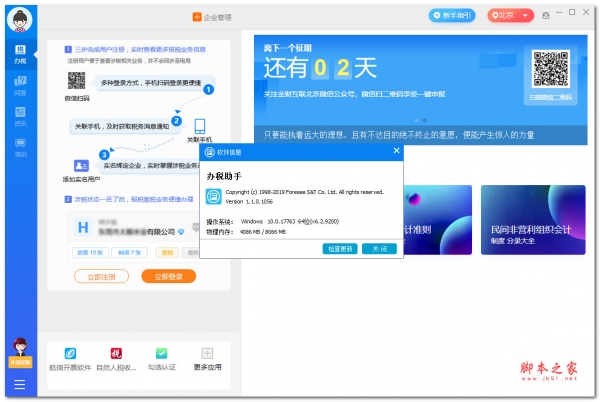Open the 新手指引 beginner guide button
Image resolution: width=600 pixels, height=402 pixels.
pyautogui.click(x=452, y=16)
